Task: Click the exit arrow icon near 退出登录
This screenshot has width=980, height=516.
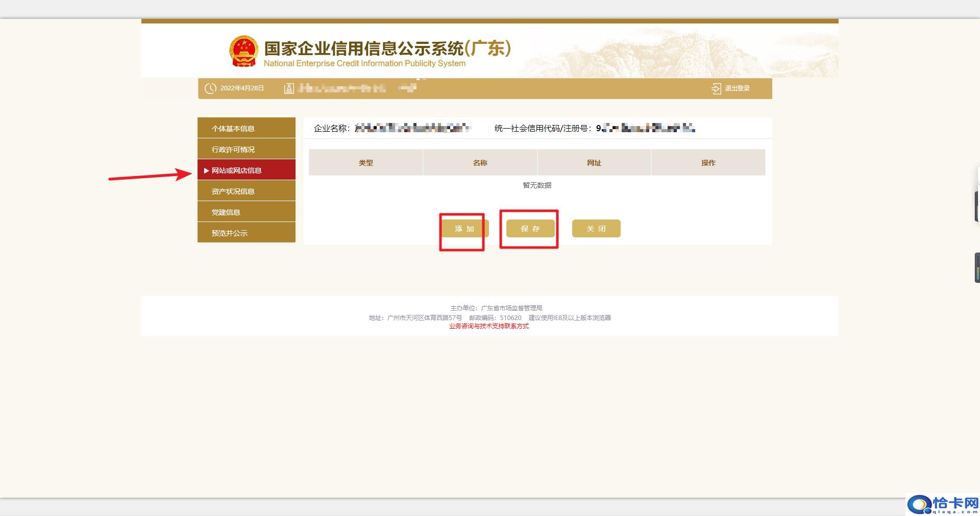Action: pos(716,88)
